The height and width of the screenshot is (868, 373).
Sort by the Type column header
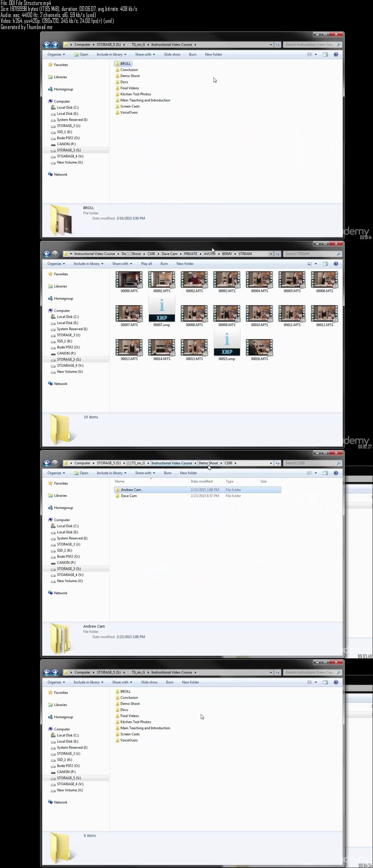click(x=229, y=481)
